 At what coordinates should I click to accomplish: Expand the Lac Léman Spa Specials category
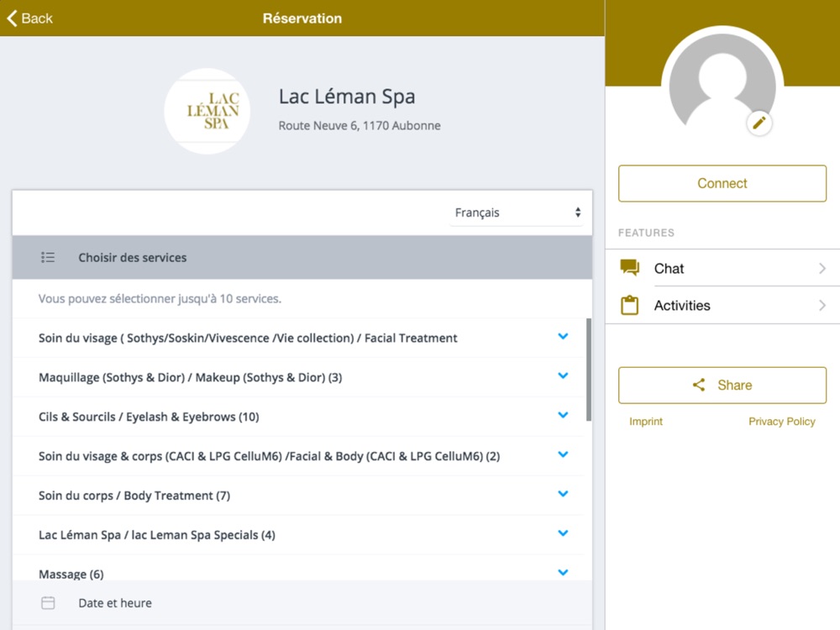563,533
